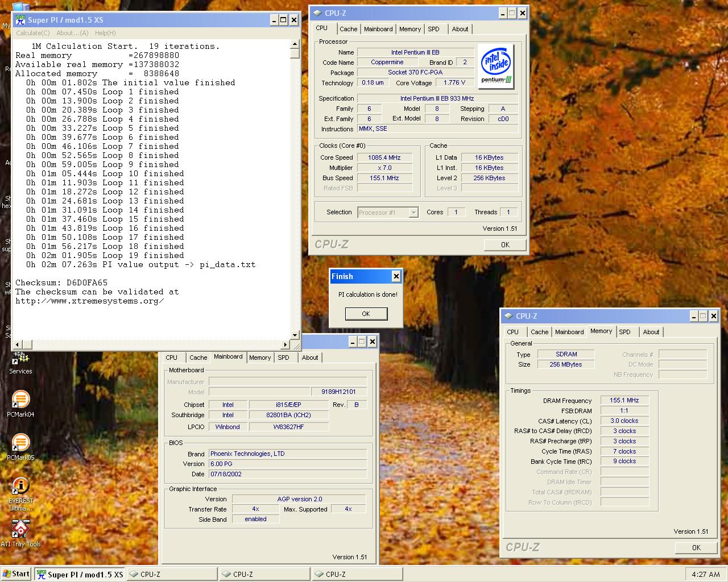Select CPU tab in top CPU-Z window
Screen dimensions: 728x582
(322, 28)
